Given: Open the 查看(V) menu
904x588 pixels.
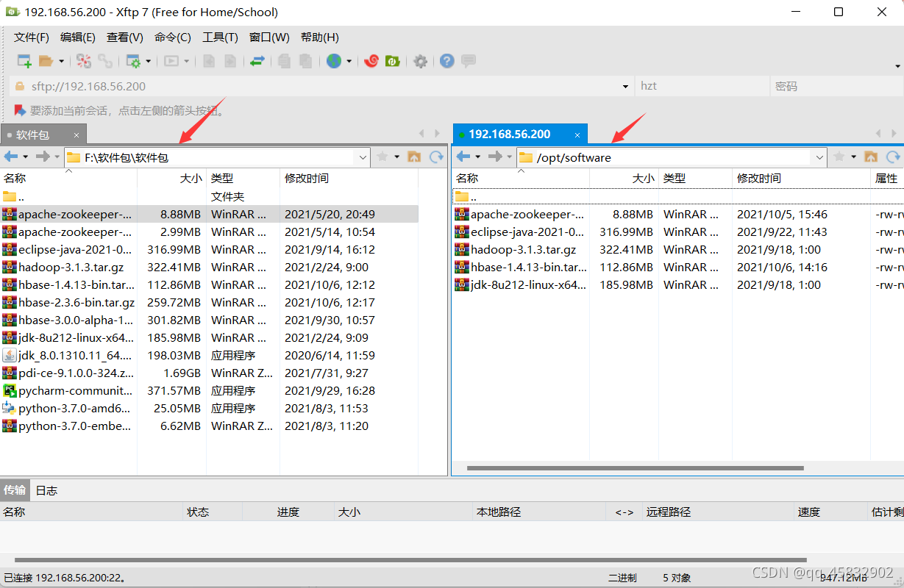Looking at the screenshot, I should coord(125,37).
